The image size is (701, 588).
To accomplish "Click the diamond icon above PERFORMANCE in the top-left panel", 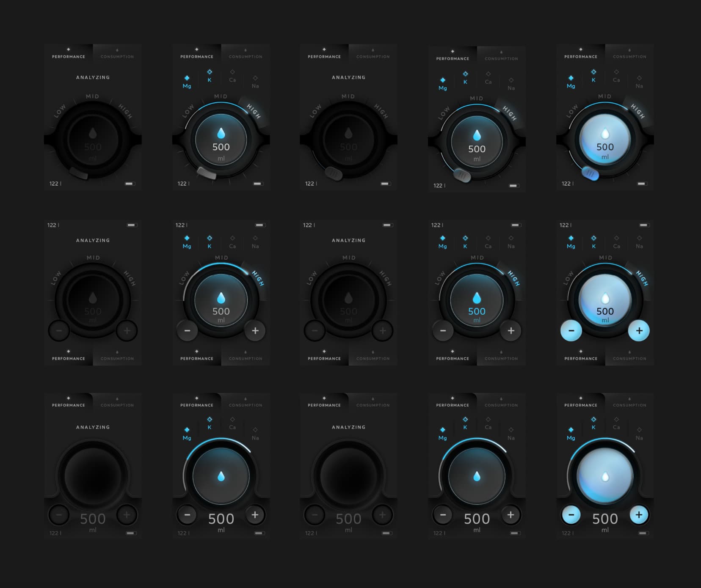I will [x=69, y=49].
